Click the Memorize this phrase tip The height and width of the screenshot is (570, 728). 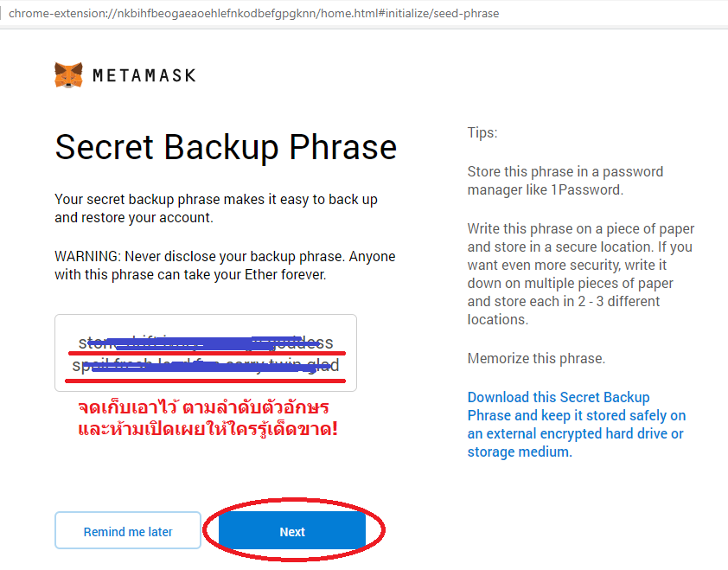pos(536,358)
